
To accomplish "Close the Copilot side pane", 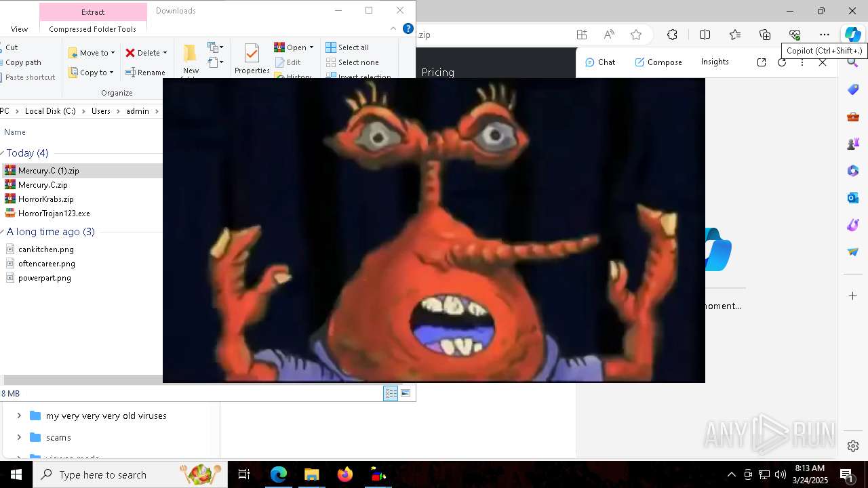I will point(823,62).
